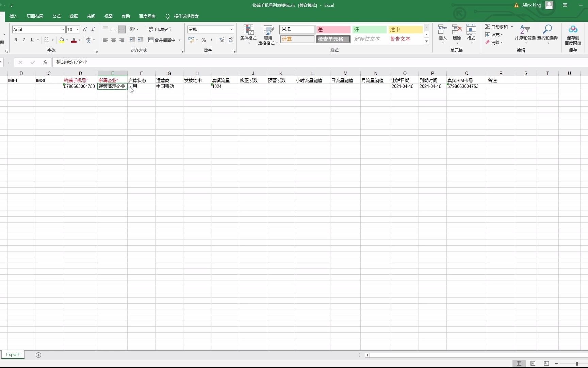The height and width of the screenshot is (368, 588).
Task: Increase the font size
Action: tap(85, 30)
